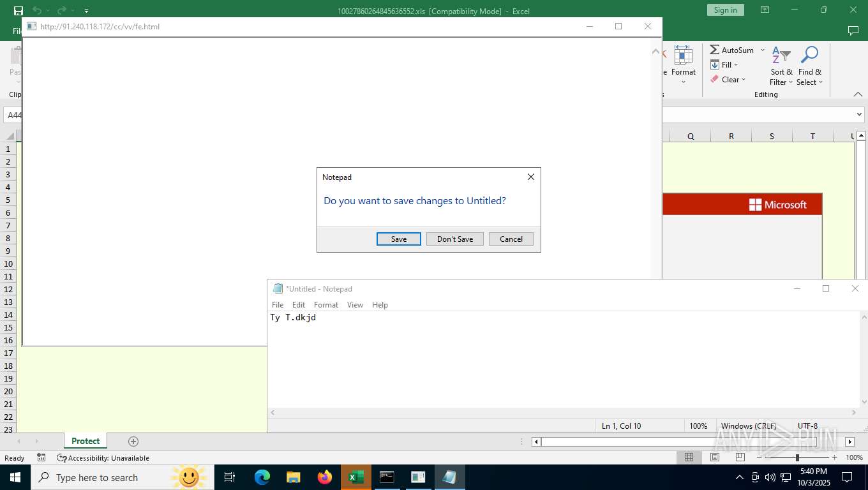
Task: Select the Protect sheet tab
Action: point(86,441)
